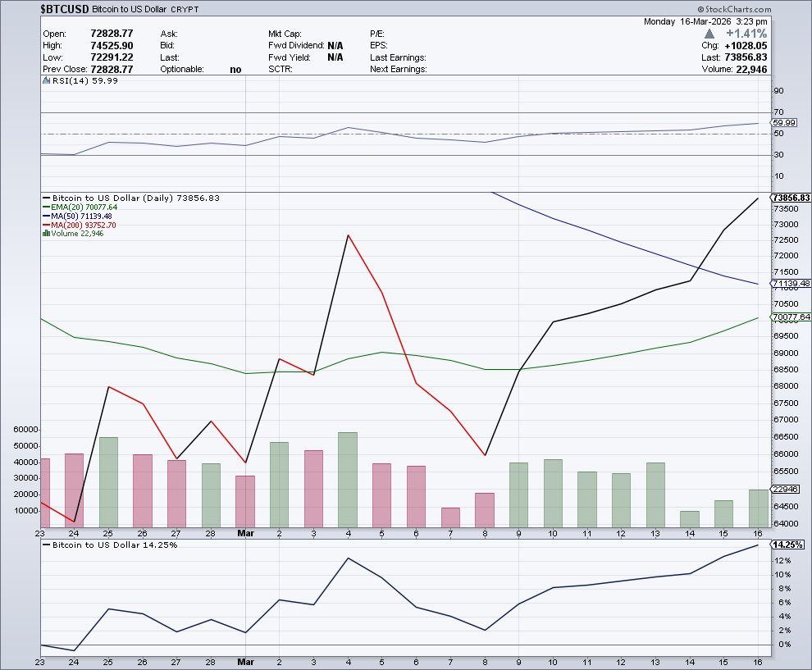Click the N/A value beside Fwd Dividend
The width and height of the screenshot is (812, 670).
(x=335, y=46)
